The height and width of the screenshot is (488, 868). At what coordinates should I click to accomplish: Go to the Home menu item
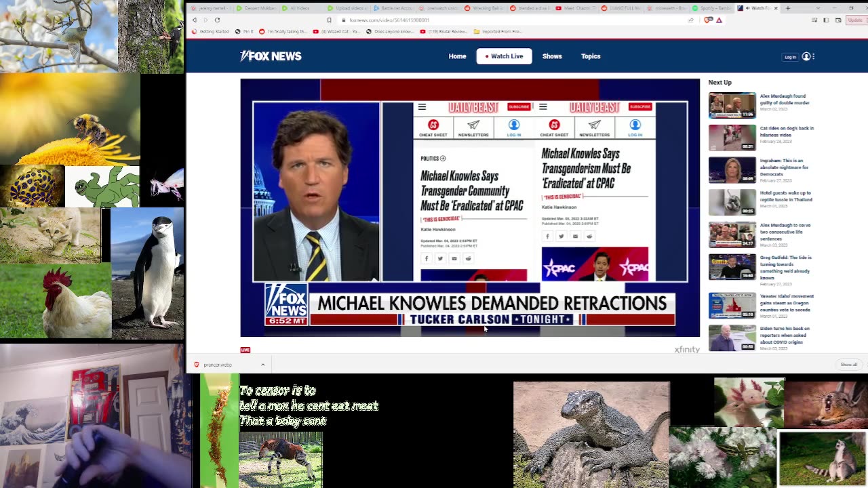(457, 56)
